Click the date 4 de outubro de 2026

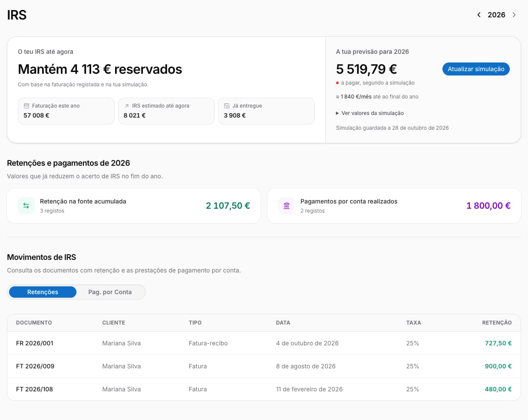307,343
